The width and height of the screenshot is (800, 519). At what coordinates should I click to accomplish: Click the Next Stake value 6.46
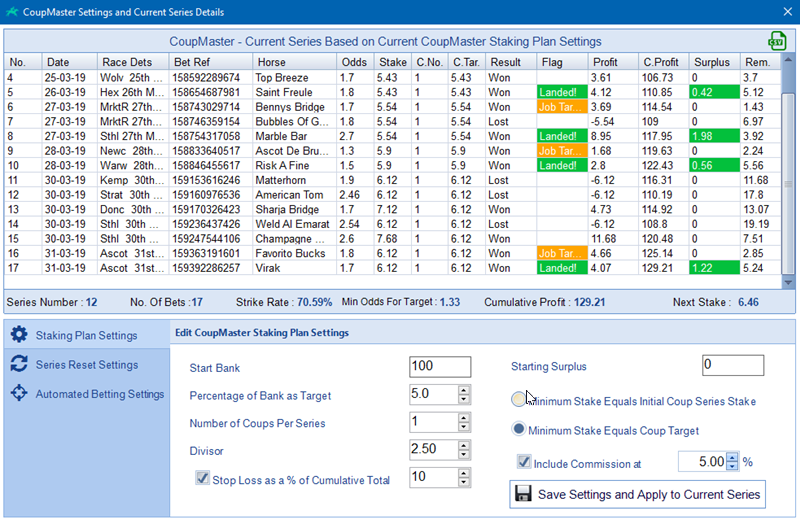coord(748,302)
